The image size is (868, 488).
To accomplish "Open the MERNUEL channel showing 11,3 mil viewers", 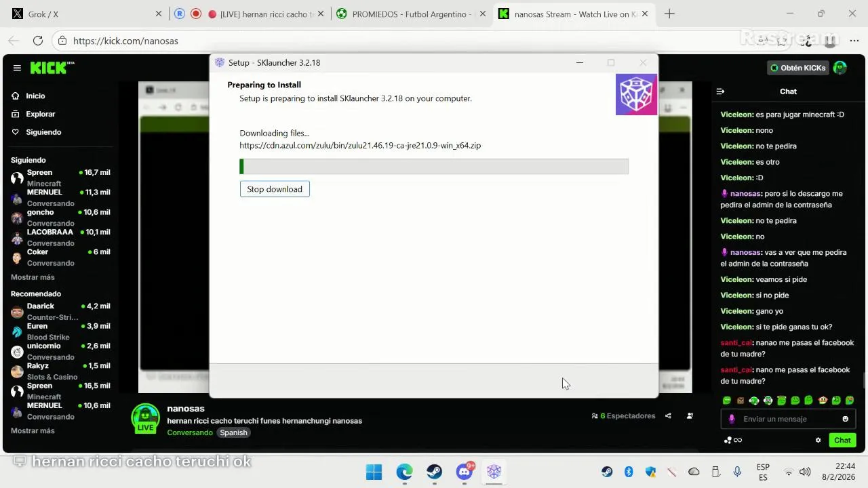I will pyautogui.click(x=60, y=197).
